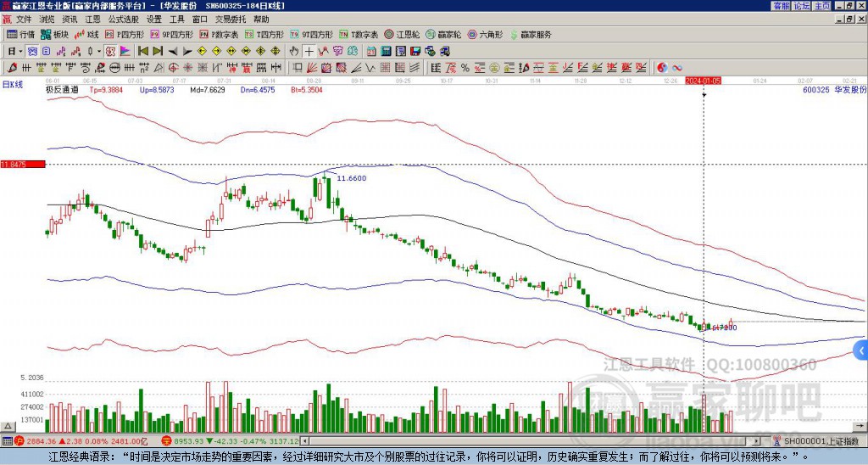Open the T四方形 tool
Screen dimensions: 868x465
coord(264,34)
